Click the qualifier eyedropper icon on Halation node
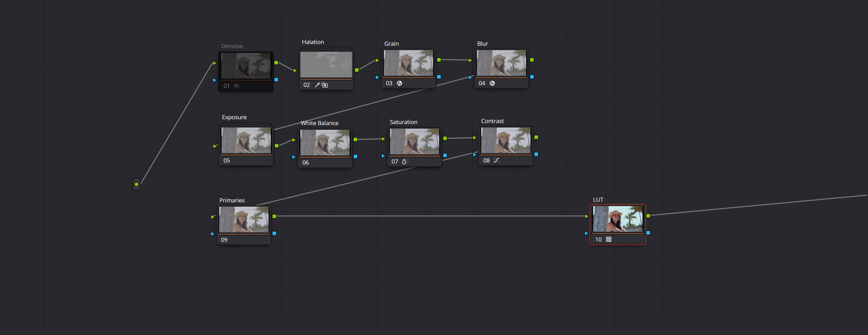Screen dimensions: 868x335 [317, 85]
